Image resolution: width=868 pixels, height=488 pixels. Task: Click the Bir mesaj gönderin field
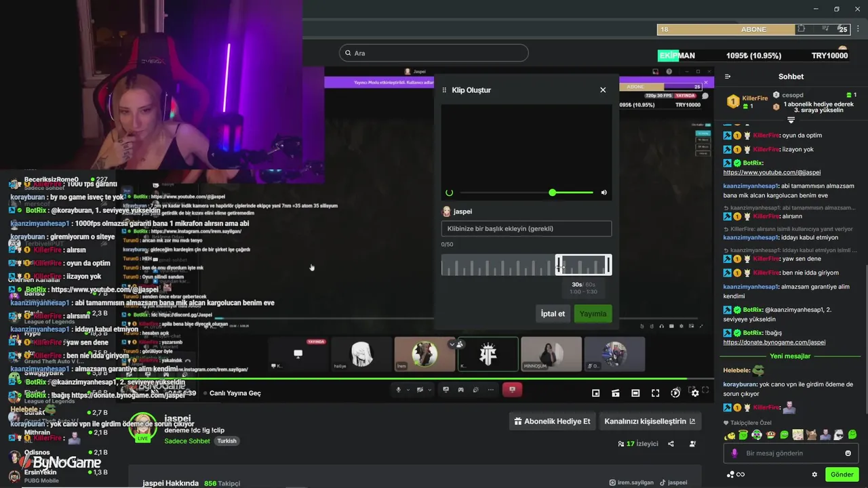[791, 453]
